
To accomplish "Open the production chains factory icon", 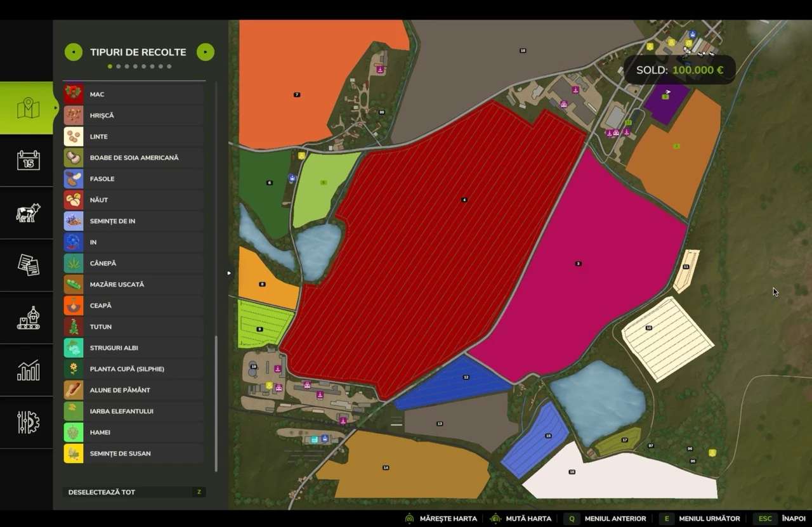I will pos(27,318).
